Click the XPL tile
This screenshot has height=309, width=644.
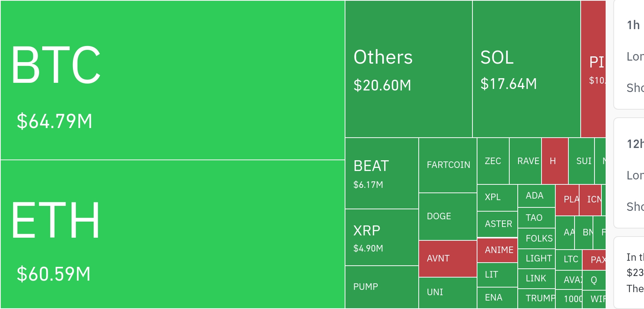497,197
